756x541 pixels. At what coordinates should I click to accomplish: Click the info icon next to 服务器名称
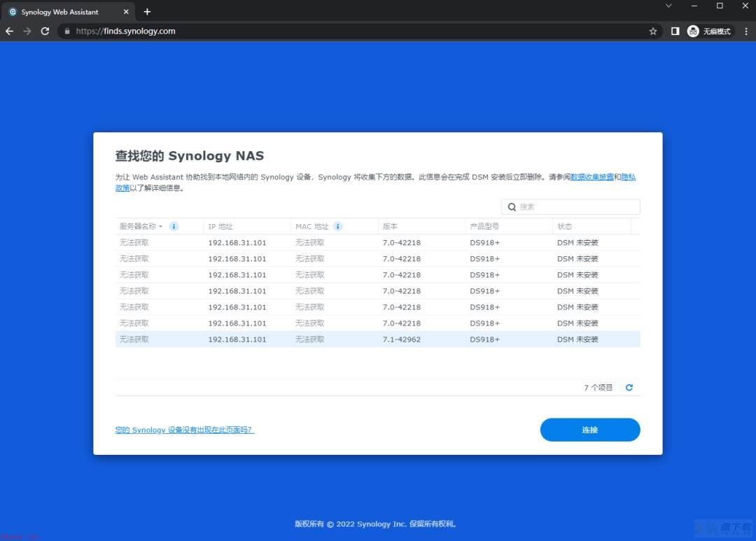click(x=174, y=226)
